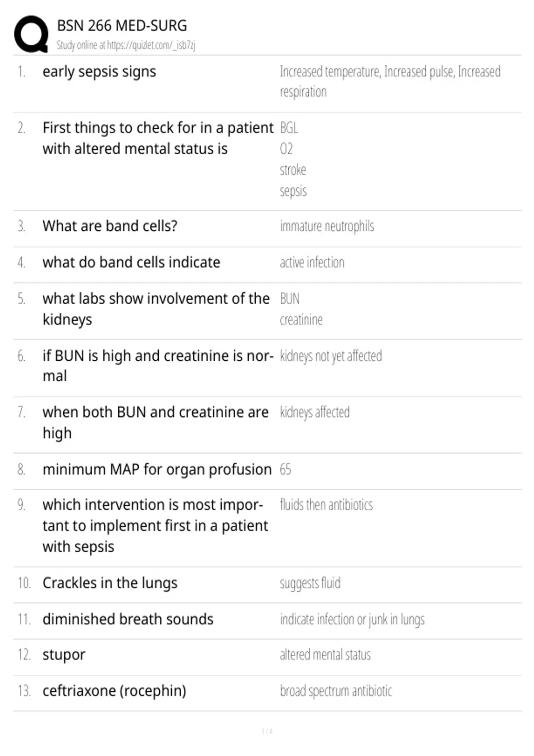The image size is (534, 756).
Task: Select the title BSN 266 MED-SURG
Action: click(x=122, y=26)
